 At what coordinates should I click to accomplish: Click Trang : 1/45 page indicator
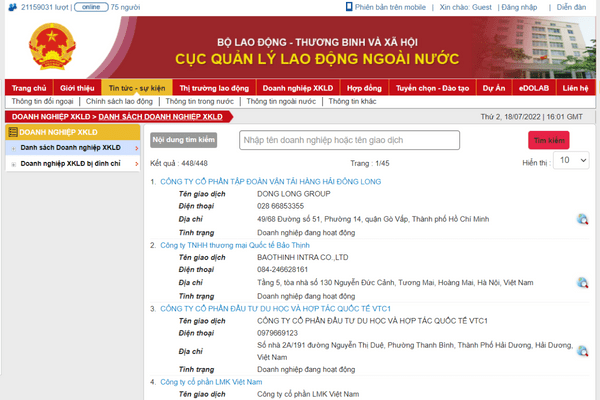[x=370, y=163]
